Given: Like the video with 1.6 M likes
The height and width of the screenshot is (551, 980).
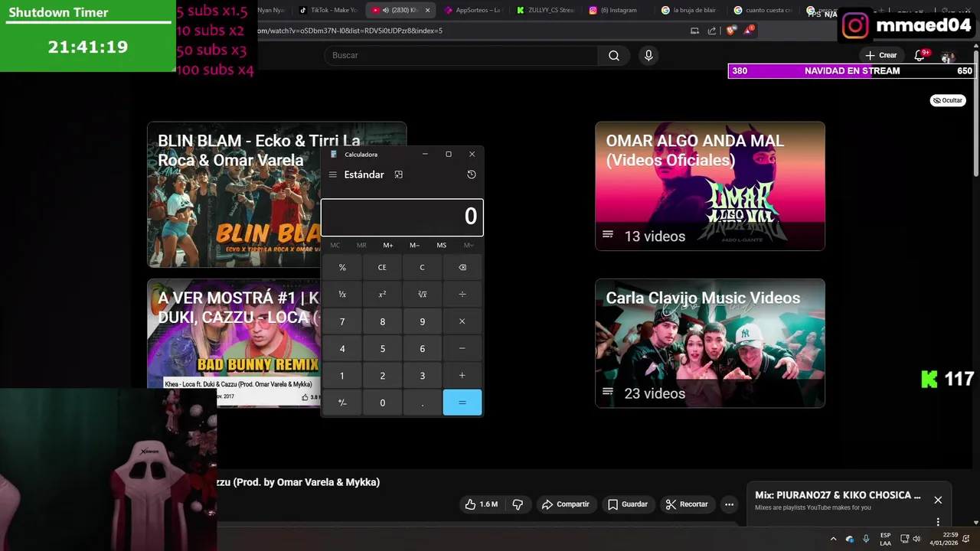Looking at the screenshot, I should coord(481,504).
